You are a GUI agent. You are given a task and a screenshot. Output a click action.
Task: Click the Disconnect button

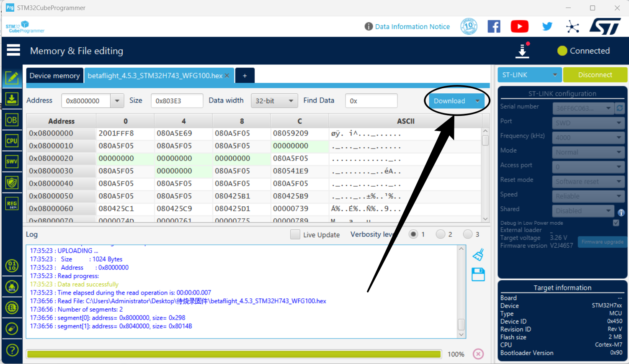pyautogui.click(x=595, y=75)
